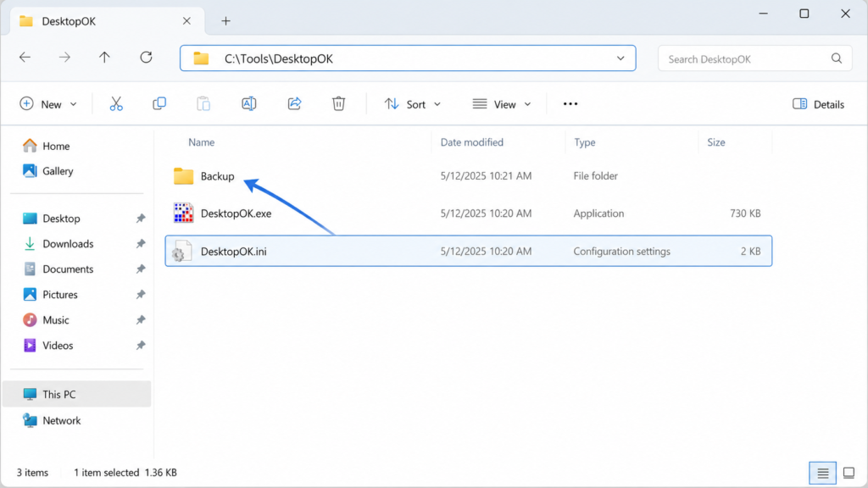Click the Copy icon in toolbar

[x=159, y=104]
